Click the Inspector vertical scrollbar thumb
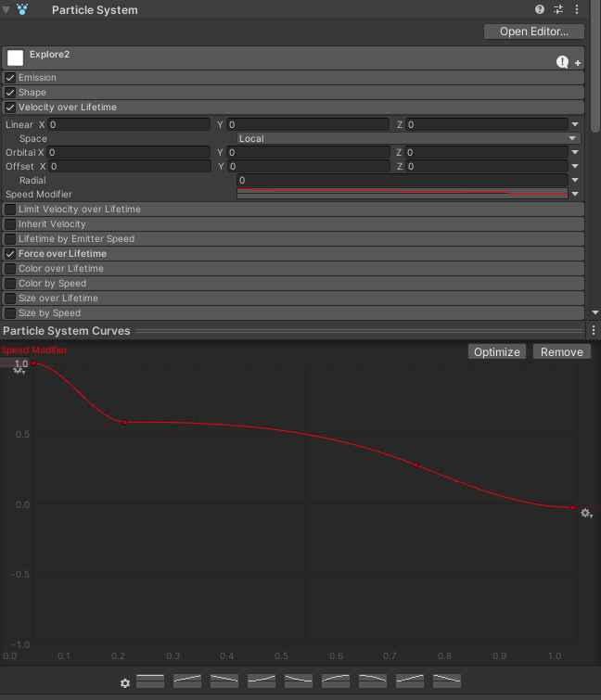Screen dimensions: 601x700 [x=595, y=66]
